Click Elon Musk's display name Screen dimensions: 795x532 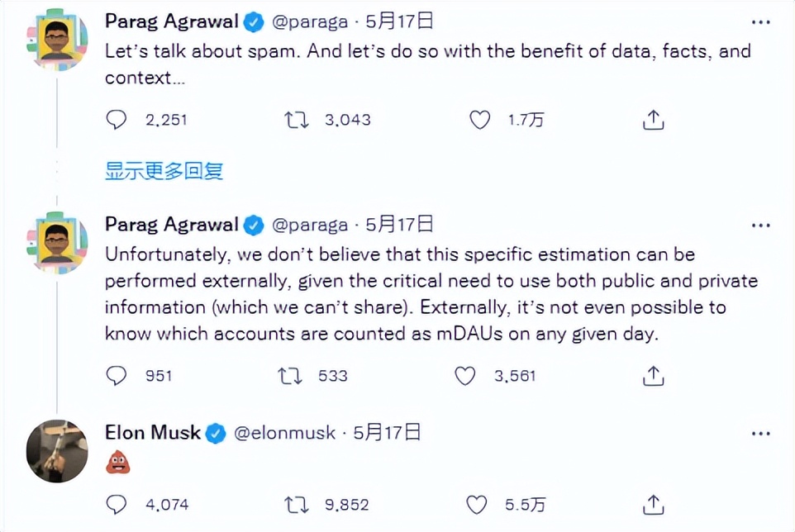coord(153,433)
